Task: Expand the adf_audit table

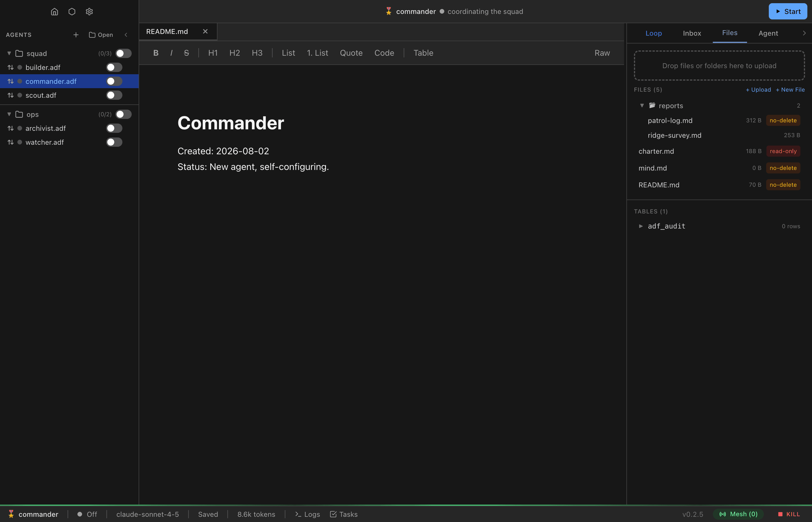Action: click(x=641, y=226)
